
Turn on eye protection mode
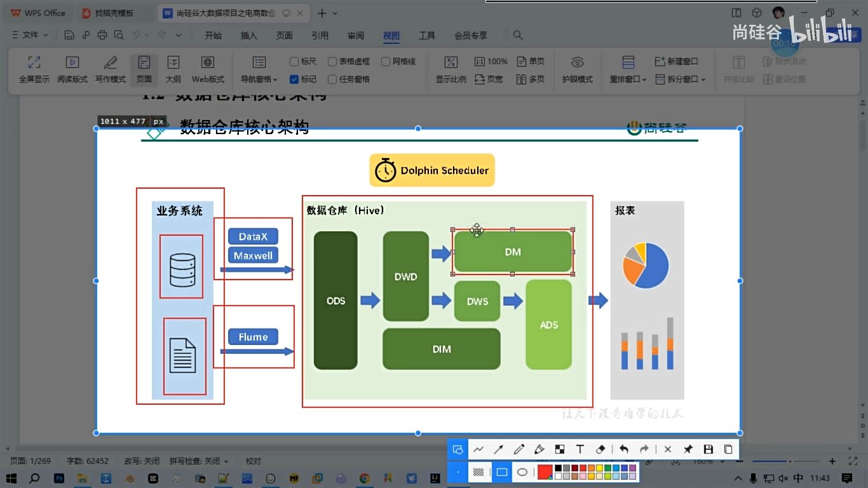coord(578,70)
